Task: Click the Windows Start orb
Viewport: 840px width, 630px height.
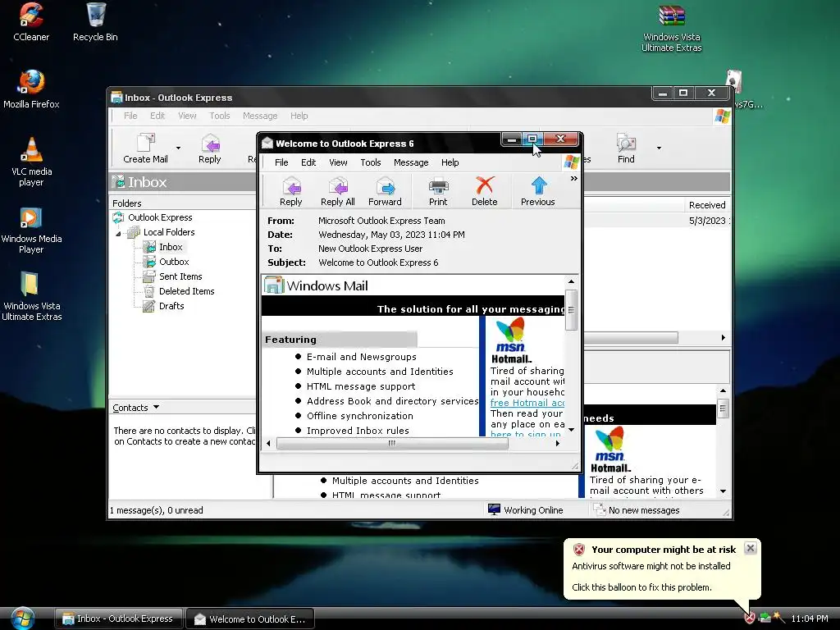Action: point(22,619)
